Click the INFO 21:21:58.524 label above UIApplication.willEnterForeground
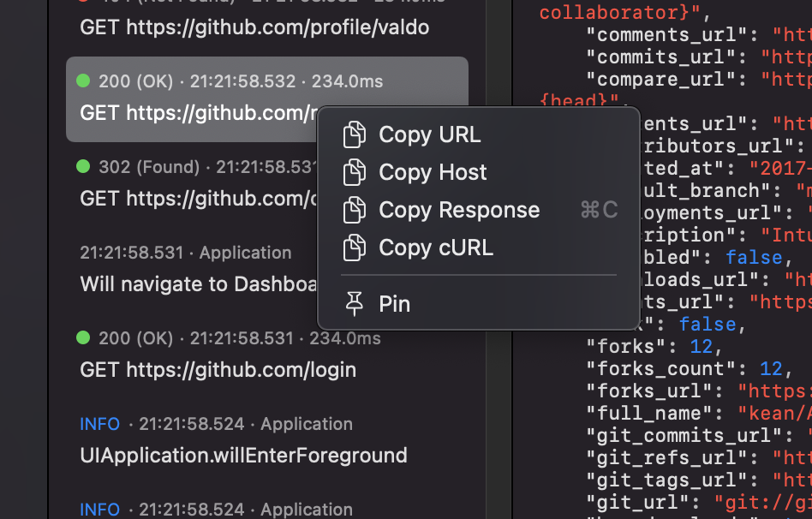This screenshot has width=812, height=519. (216, 424)
